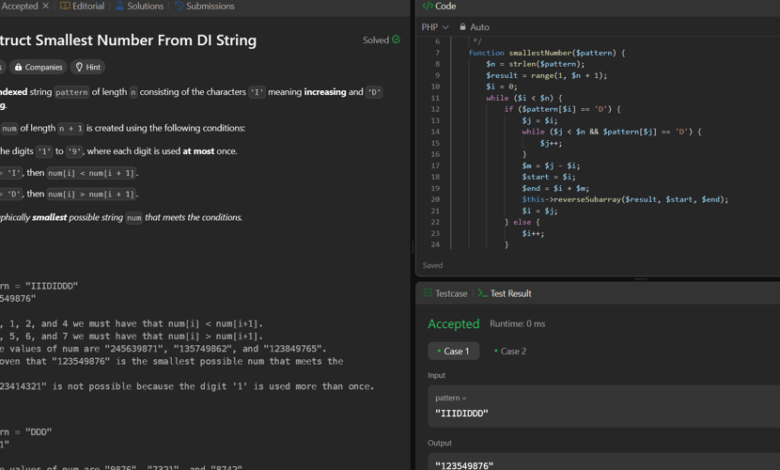Viewport: 780px width, 470px height.
Task: Click the num[i] < num[i + 1] code text
Action: pyautogui.click(x=91, y=173)
